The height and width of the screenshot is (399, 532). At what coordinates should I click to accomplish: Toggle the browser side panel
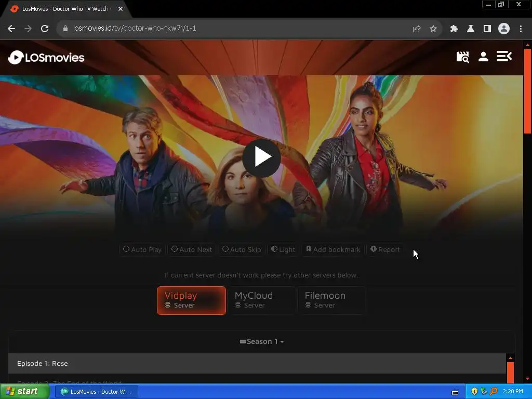487,29
